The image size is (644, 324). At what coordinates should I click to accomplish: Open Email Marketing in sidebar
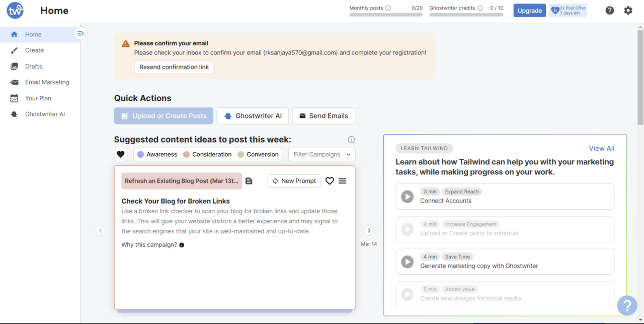pos(47,82)
